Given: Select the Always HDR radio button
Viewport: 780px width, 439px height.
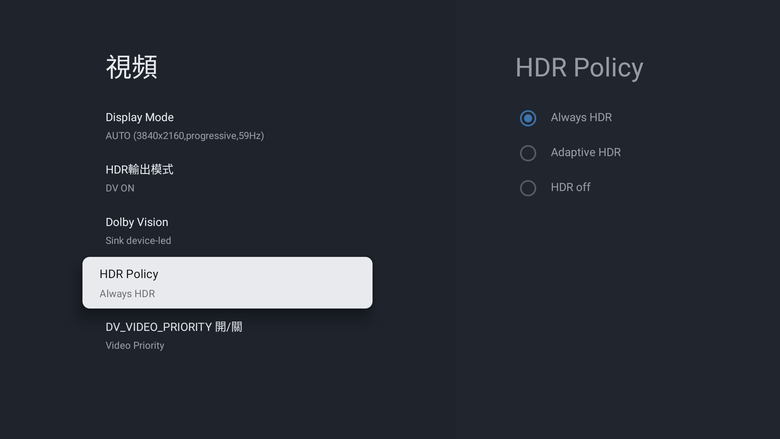Looking at the screenshot, I should pyautogui.click(x=528, y=118).
